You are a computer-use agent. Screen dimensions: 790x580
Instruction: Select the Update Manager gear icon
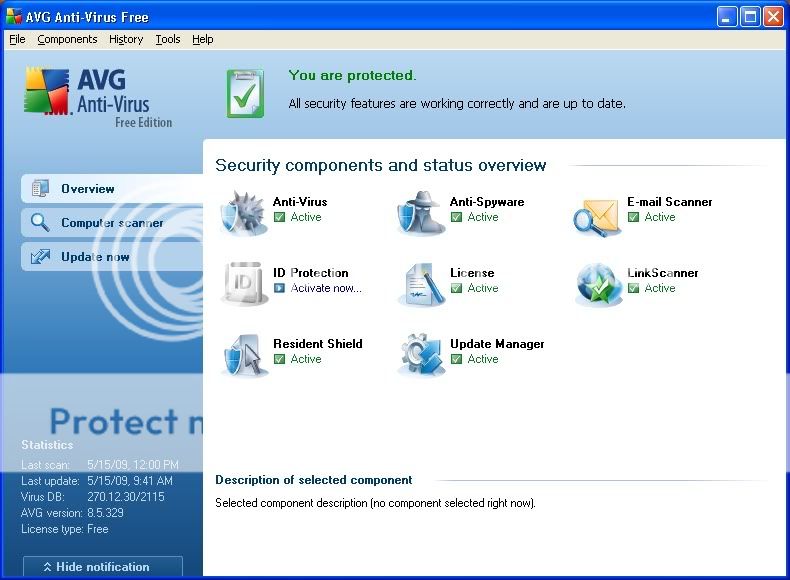pos(421,355)
